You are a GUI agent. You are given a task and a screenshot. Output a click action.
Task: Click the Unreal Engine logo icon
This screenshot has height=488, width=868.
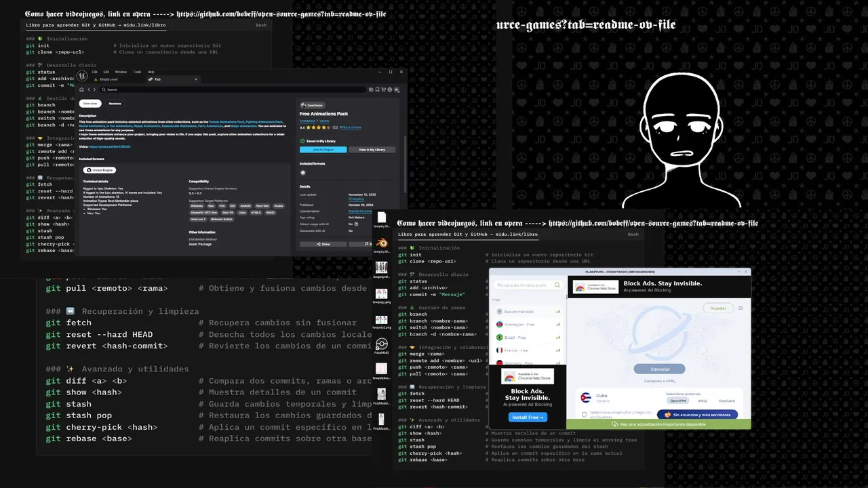(x=82, y=75)
